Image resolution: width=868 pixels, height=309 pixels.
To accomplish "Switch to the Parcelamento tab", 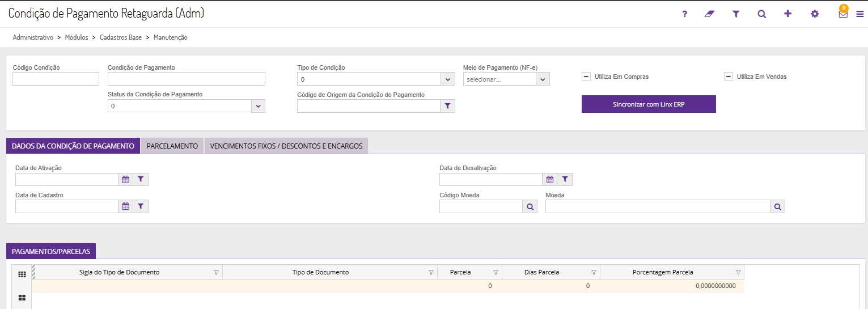I will [x=172, y=146].
